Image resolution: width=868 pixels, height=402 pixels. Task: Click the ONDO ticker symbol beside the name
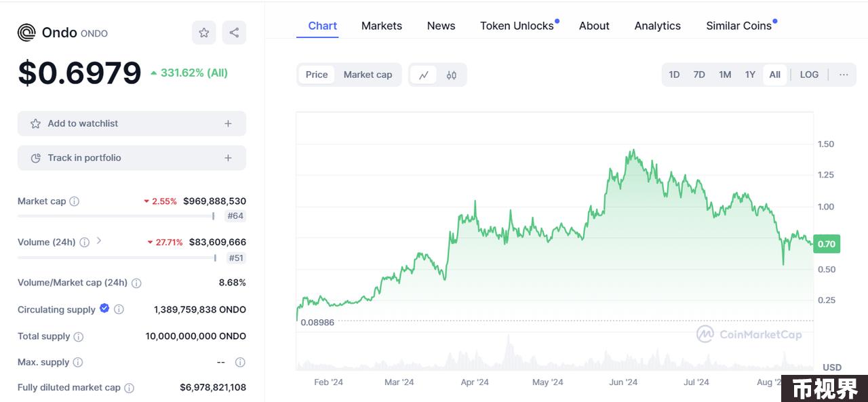[x=94, y=33]
